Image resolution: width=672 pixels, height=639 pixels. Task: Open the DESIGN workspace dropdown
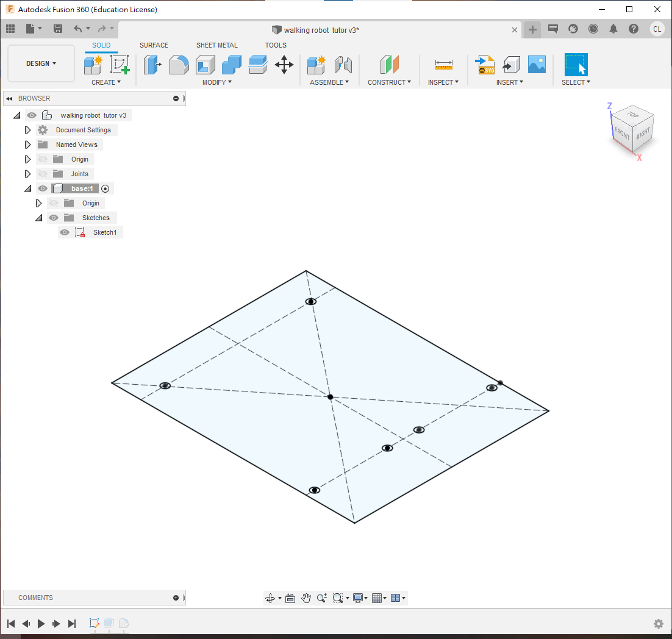coord(41,63)
